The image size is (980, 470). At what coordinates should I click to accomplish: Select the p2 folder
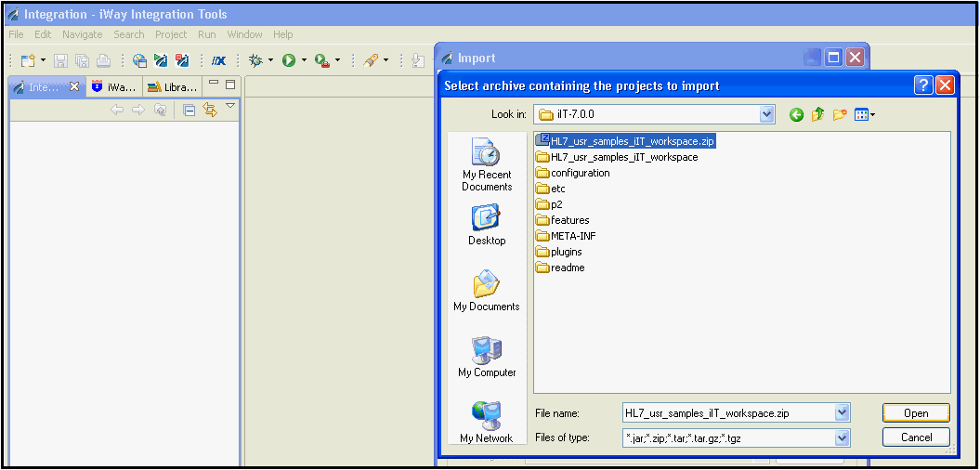pyautogui.click(x=549, y=204)
